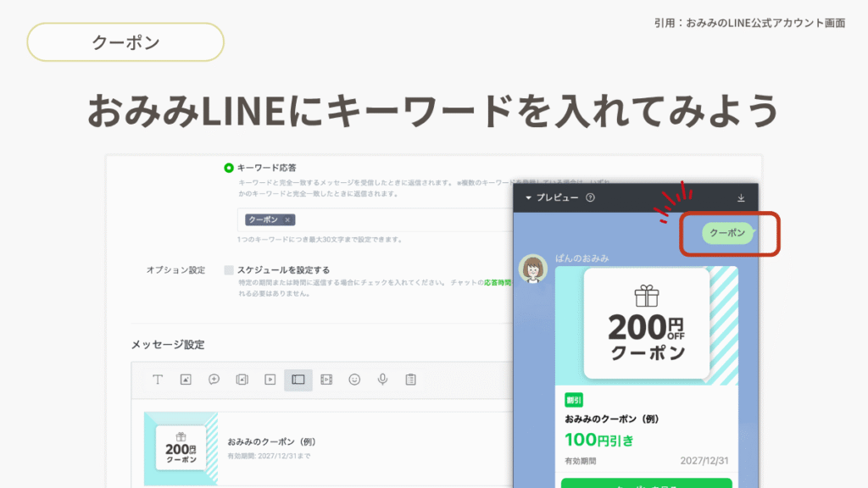The width and height of the screenshot is (868, 488).
Task: Click the 200円 coupon thumbnail in message settings
Action: (181, 448)
